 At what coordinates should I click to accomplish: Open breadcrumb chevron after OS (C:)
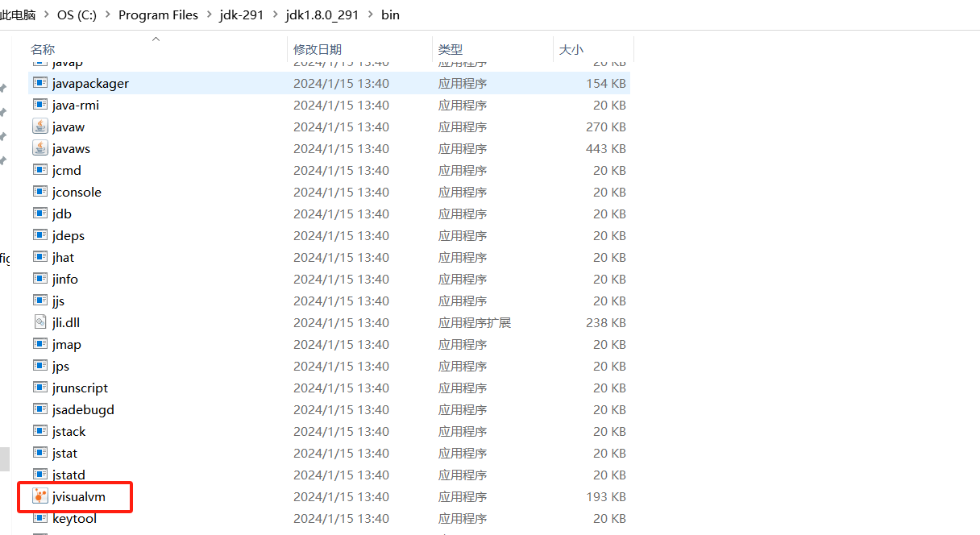[107, 15]
